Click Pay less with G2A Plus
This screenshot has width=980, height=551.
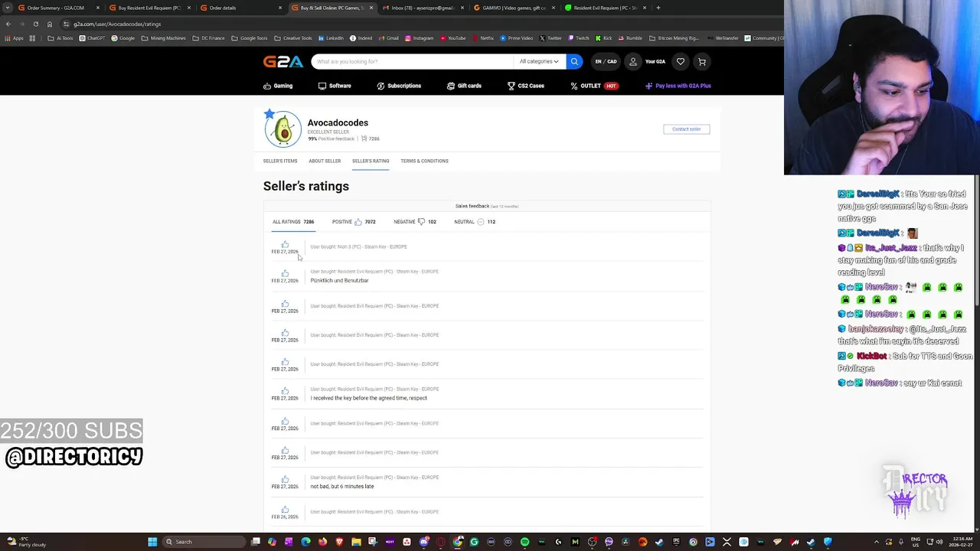pos(678,86)
